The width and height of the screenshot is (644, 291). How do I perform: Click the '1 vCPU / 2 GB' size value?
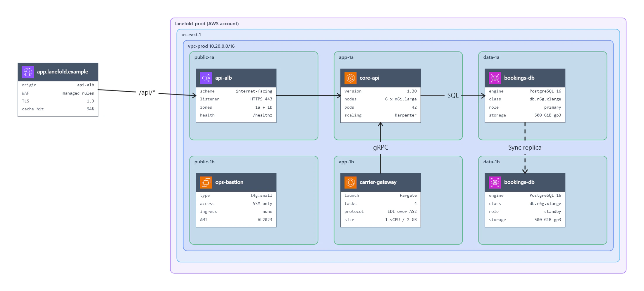point(401,220)
